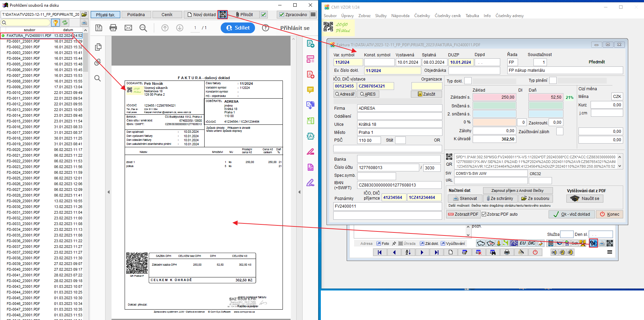Click the Ze souboru button
The height and width of the screenshot is (320, 644).
click(x=535, y=198)
